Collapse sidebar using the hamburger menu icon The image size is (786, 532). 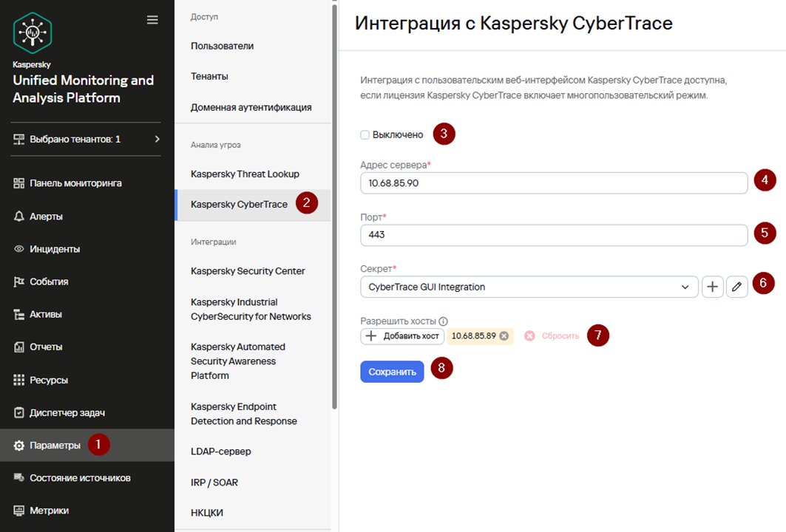click(x=152, y=20)
